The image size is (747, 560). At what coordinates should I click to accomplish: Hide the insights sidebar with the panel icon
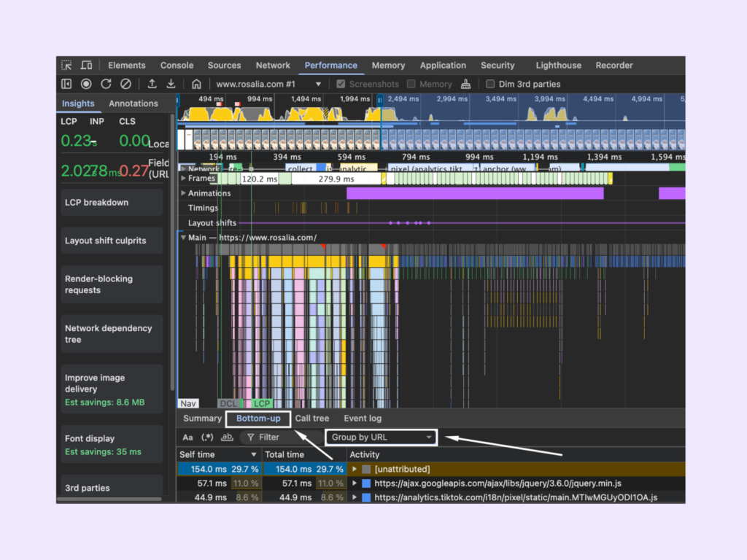click(x=66, y=84)
